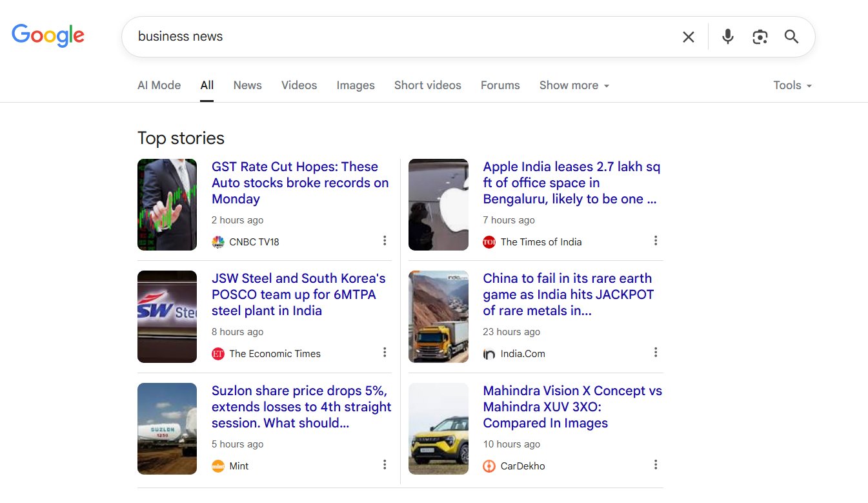Open more options for Apple India story

click(x=656, y=241)
